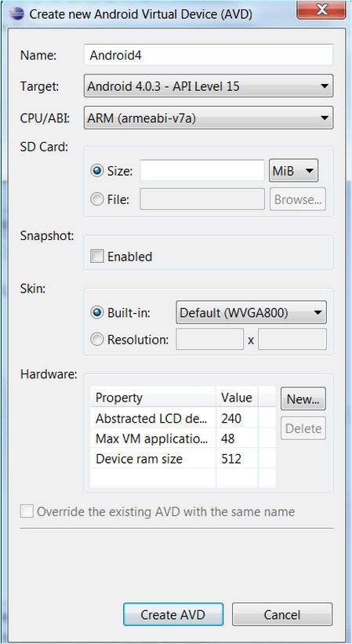
Task: Select the SD Card Size radio button
Action: pos(97,171)
